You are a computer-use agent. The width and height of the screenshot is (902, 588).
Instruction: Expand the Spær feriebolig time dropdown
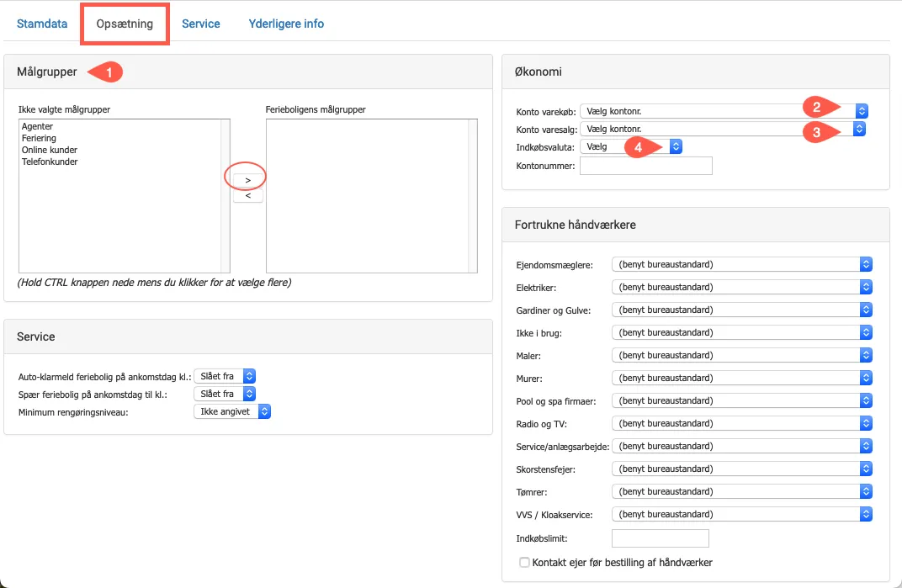click(x=224, y=394)
